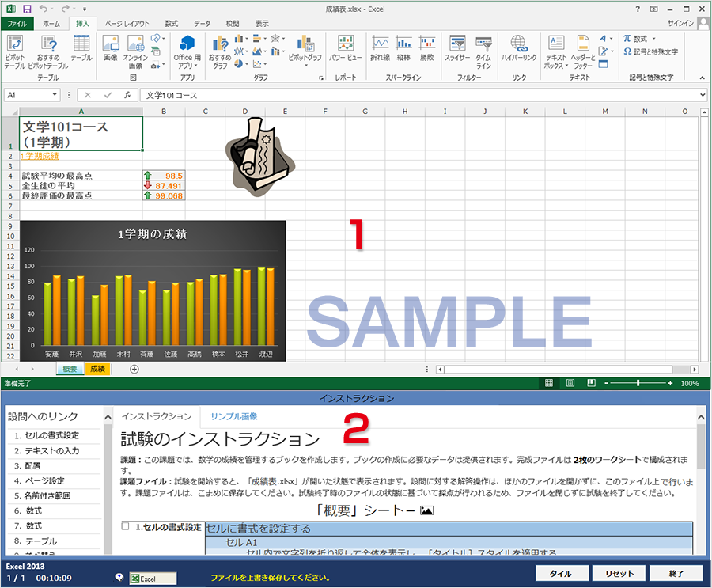
Task: Switch to Page Break Preview in status bar
Action: point(591,383)
